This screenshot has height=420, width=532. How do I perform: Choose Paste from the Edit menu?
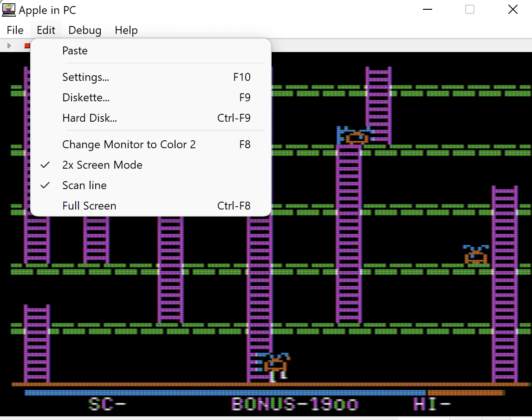[75, 51]
